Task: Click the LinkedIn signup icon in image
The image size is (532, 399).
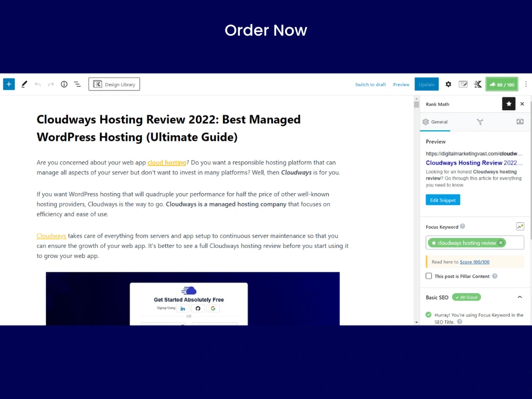Action: [x=183, y=309]
